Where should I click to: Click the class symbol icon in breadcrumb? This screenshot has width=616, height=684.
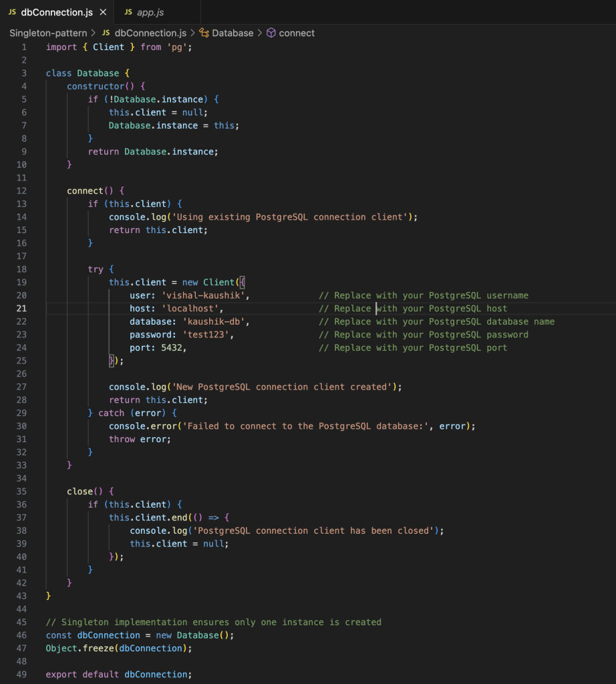point(204,33)
